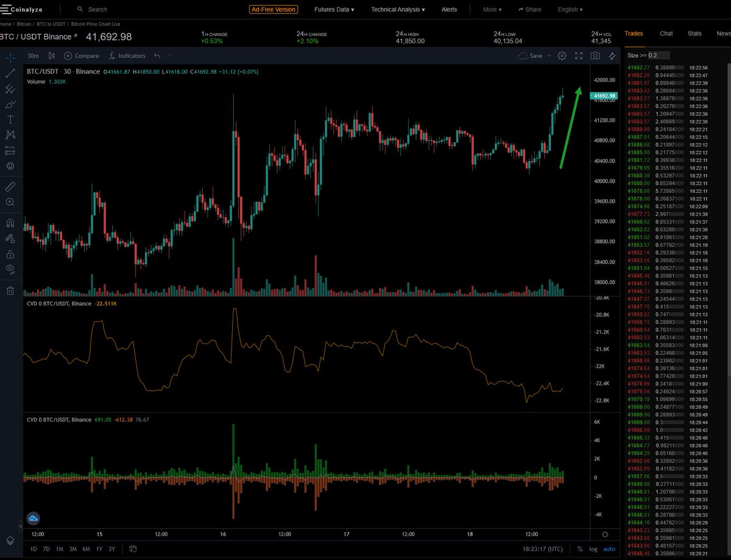This screenshot has height=560, width=731.
Task: Open the Coinalyze hamburger menu
Action: 7,9
